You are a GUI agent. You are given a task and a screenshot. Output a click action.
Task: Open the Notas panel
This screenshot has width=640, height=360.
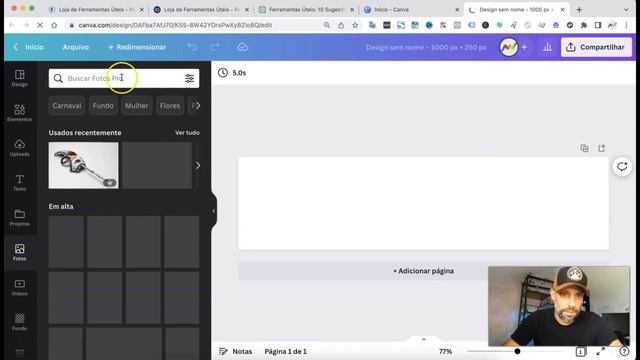[x=236, y=351]
